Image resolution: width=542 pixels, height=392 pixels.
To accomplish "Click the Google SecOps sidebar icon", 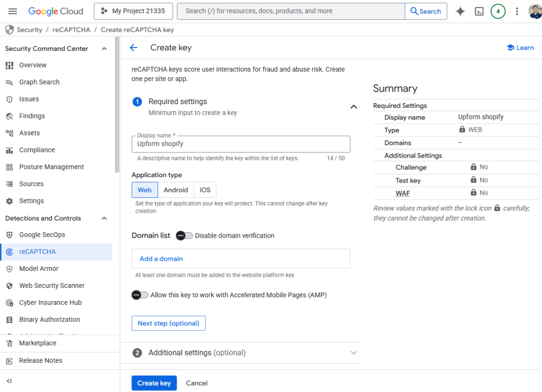I will coord(10,235).
